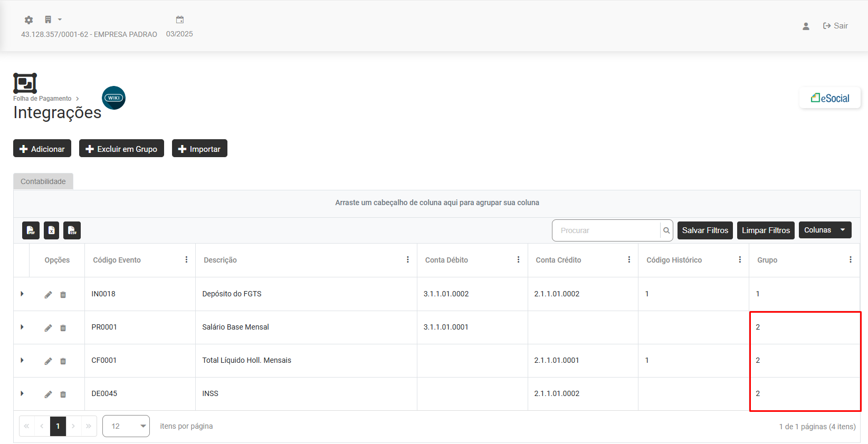Click Salvar Filtros button

[x=704, y=230]
